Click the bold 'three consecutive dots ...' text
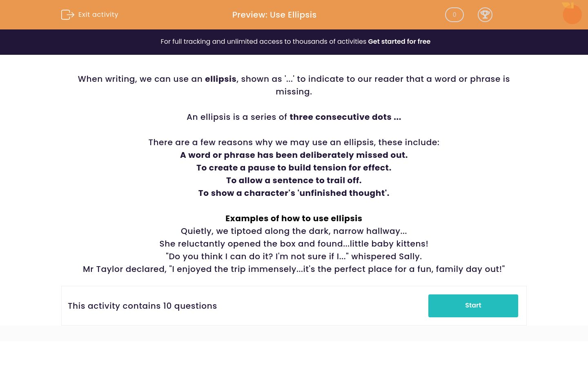Image resolution: width=588 pixels, height=368 pixels. (345, 117)
